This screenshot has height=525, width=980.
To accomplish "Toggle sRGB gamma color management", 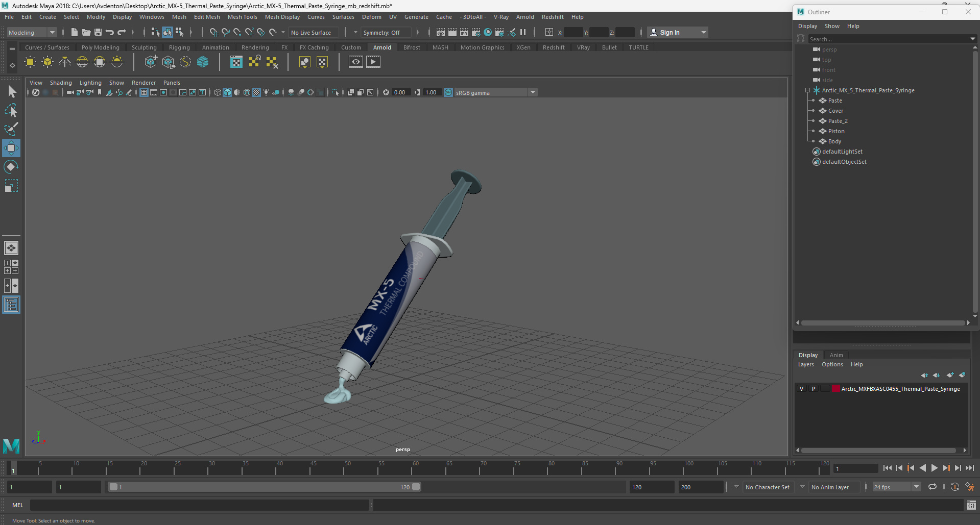I will [x=448, y=92].
